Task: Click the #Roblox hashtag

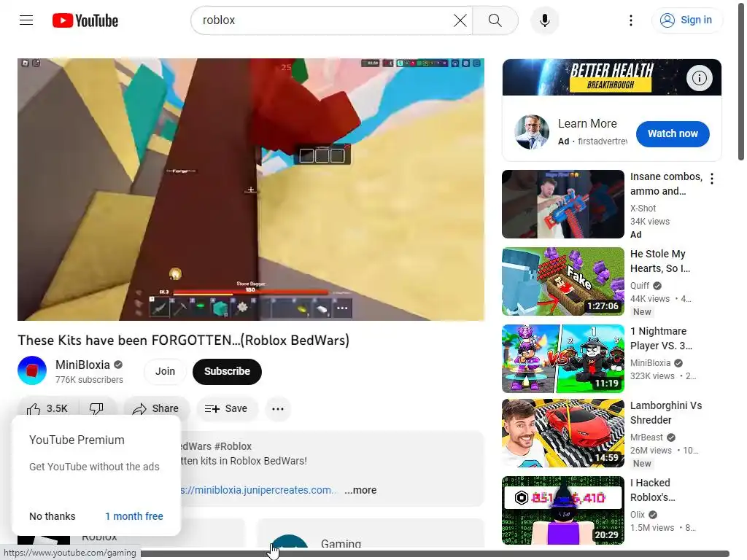Action: pyautogui.click(x=233, y=446)
